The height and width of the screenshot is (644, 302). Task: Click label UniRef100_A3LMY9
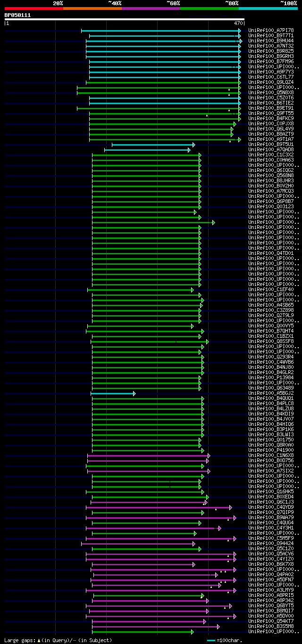[271, 590]
